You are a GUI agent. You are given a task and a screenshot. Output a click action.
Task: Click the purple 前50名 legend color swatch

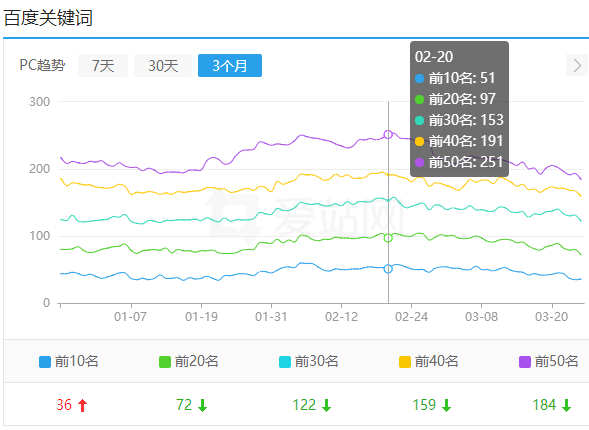(524, 362)
